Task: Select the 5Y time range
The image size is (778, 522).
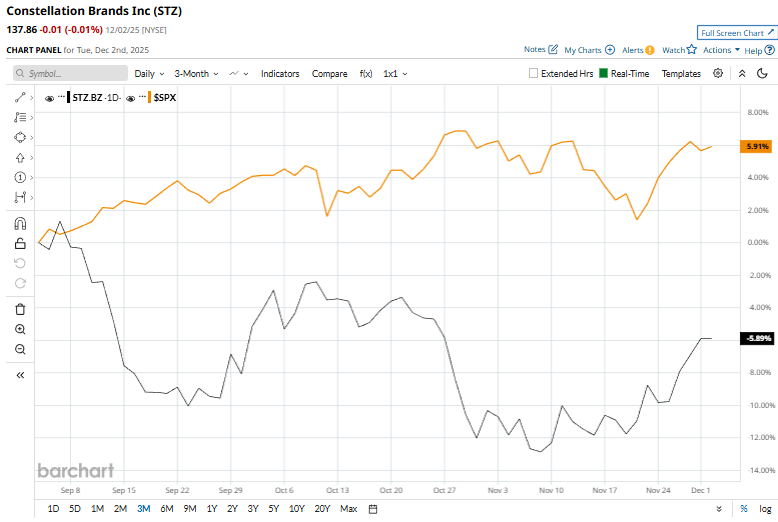Action: [x=273, y=509]
